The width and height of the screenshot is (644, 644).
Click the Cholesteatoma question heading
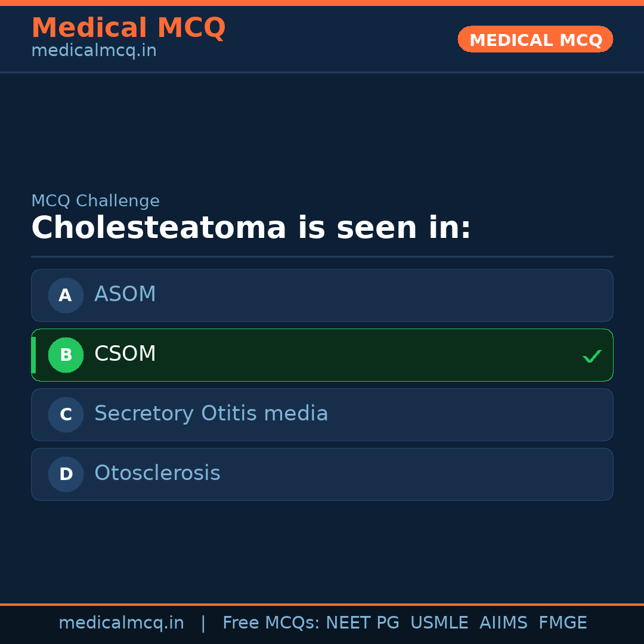251,228
